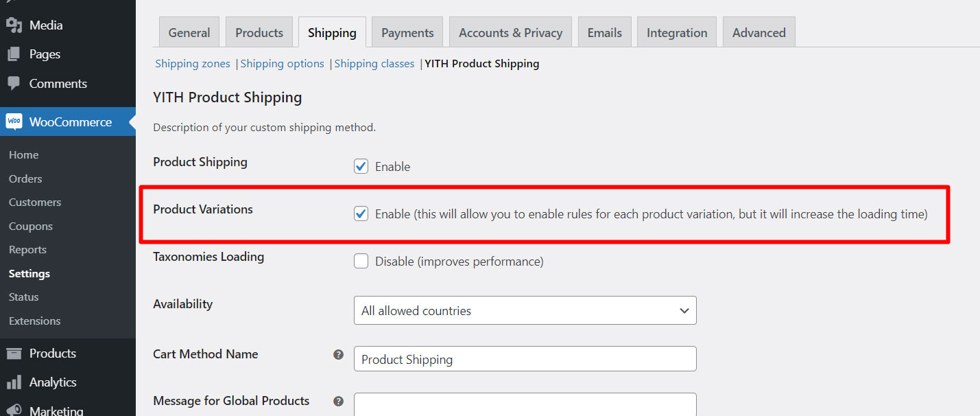The height and width of the screenshot is (416, 980).
Task: Select YITH Product Shipping subsection
Action: (482, 64)
